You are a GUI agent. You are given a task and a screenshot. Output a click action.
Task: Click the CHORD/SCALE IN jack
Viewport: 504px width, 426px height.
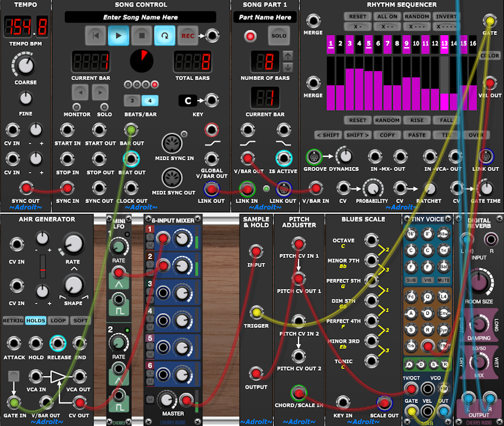[299, 393]
